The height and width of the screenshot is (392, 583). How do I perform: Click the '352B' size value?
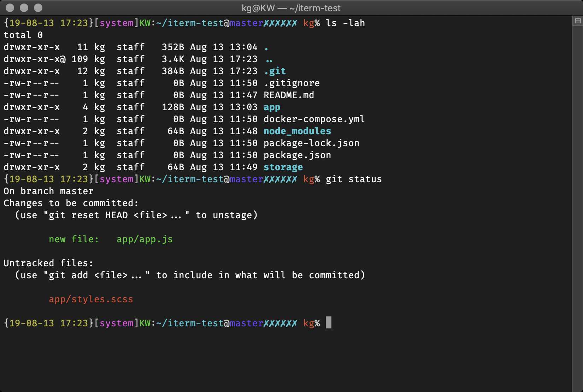[x=173, y=47]
